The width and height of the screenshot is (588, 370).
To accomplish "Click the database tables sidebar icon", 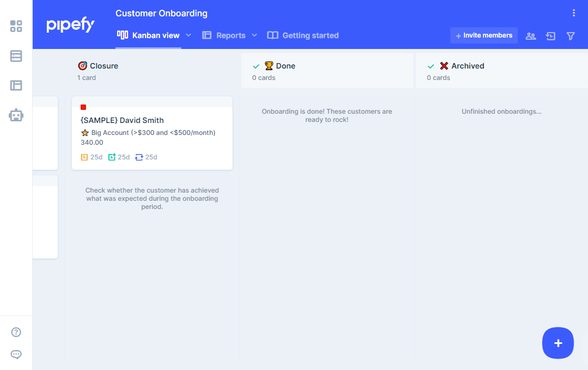I will [16, 56].
